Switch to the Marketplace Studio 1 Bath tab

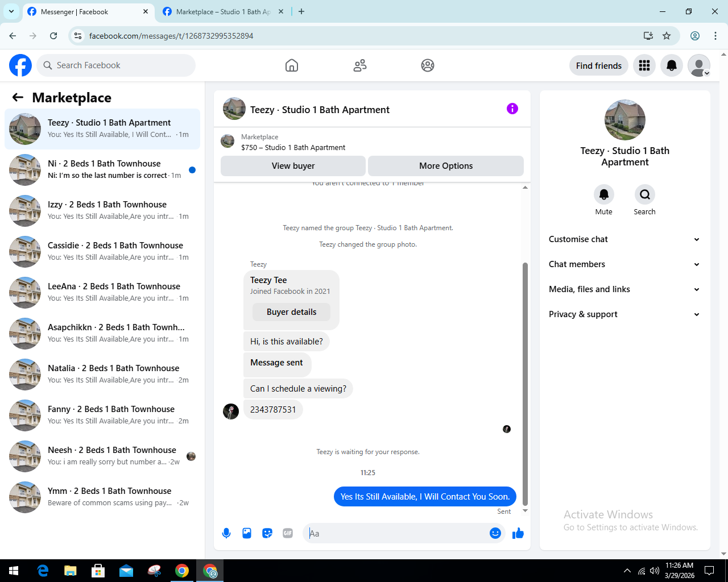coord(223,11)
